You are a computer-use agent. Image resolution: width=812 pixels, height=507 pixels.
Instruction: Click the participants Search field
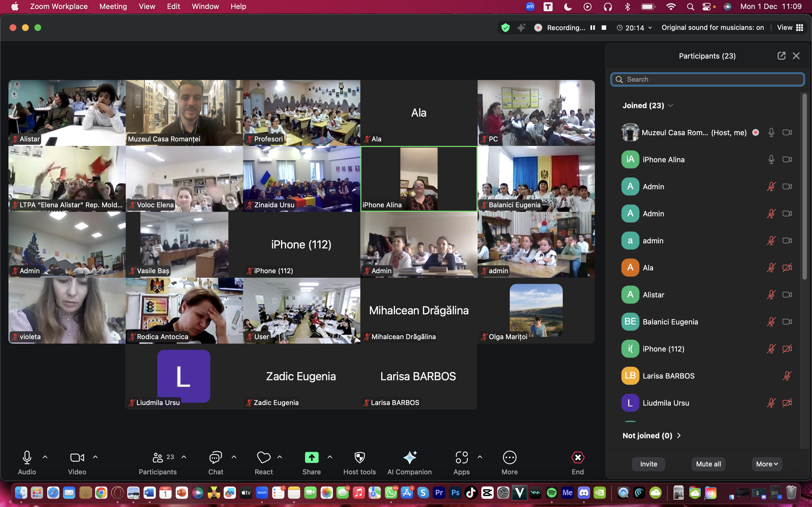pyautogui.click(x=707, y=79)
